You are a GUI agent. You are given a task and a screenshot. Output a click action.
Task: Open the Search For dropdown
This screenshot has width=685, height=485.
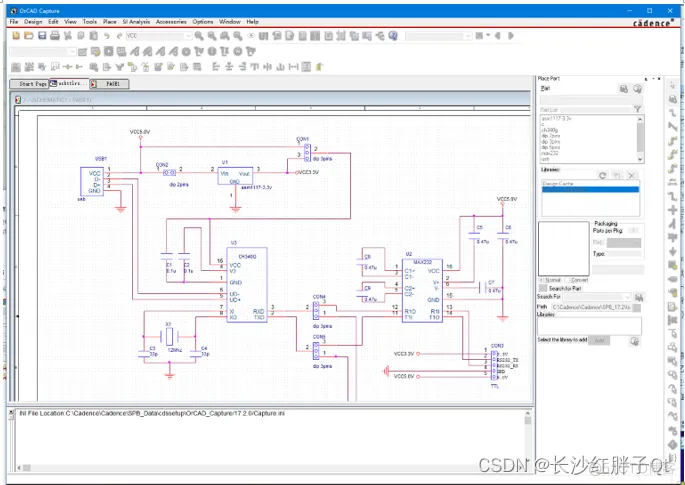pyautogui.click(x=627, y=297)
